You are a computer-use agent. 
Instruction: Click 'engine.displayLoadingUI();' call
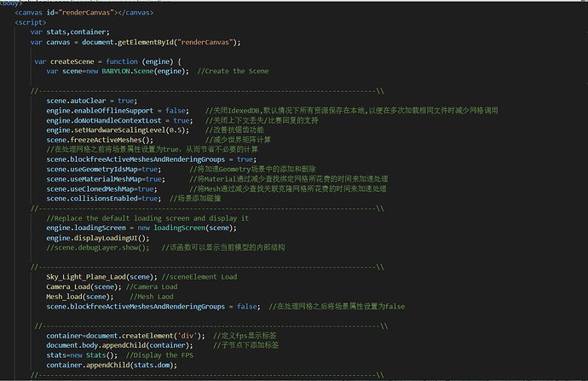click(97, 238)
